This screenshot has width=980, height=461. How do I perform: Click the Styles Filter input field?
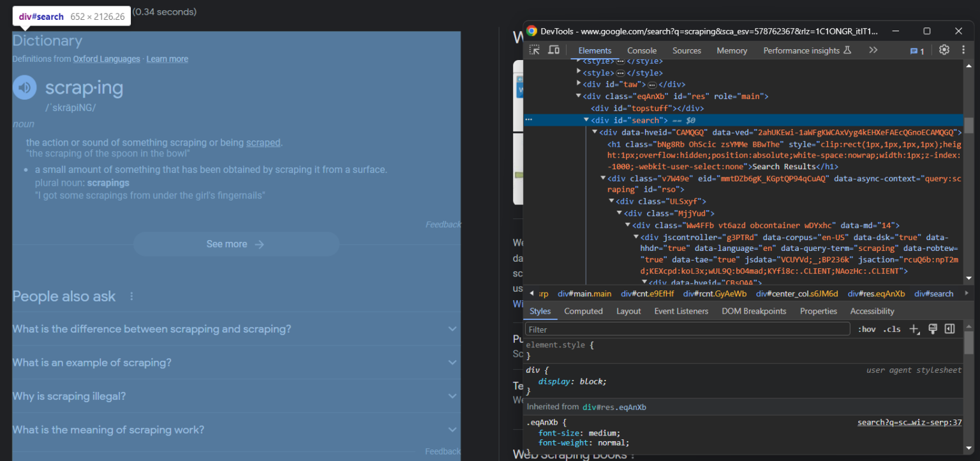pyautogui.click(x=687, y=329)
